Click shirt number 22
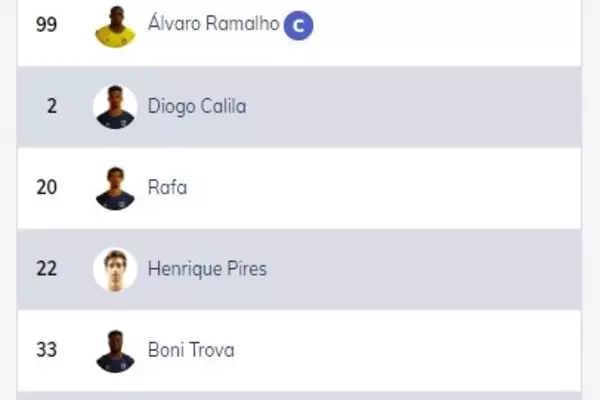 tap(46, 269)
